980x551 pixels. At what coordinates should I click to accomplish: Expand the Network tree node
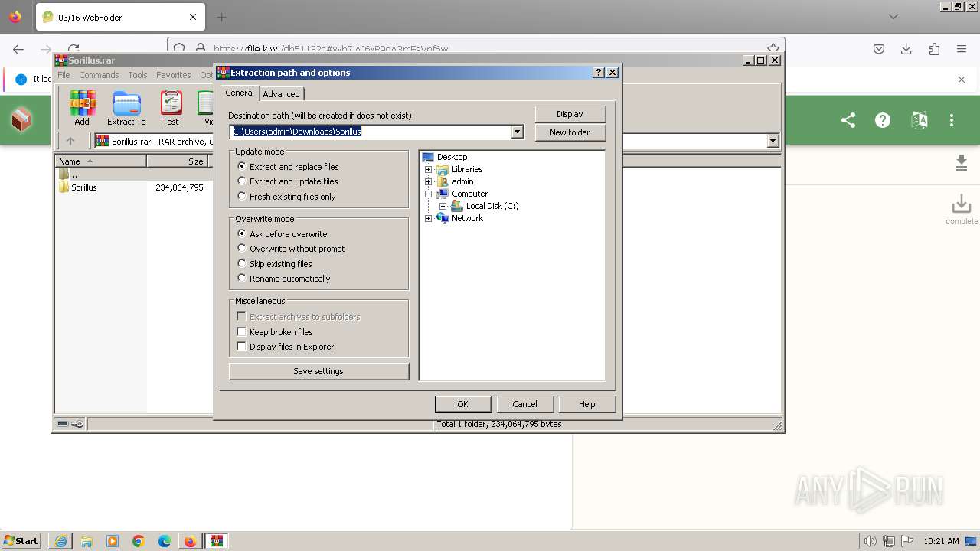(429, 218)
